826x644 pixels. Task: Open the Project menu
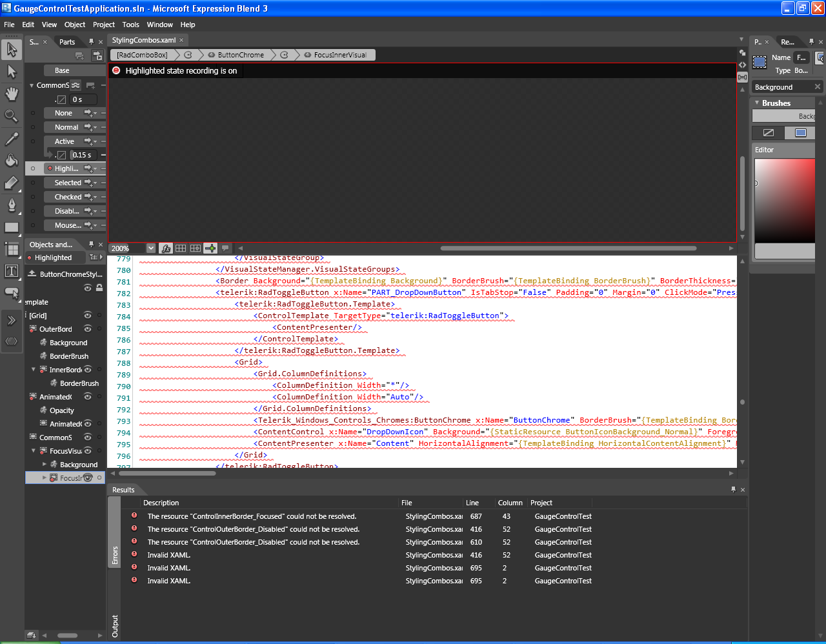coord(104,25)
